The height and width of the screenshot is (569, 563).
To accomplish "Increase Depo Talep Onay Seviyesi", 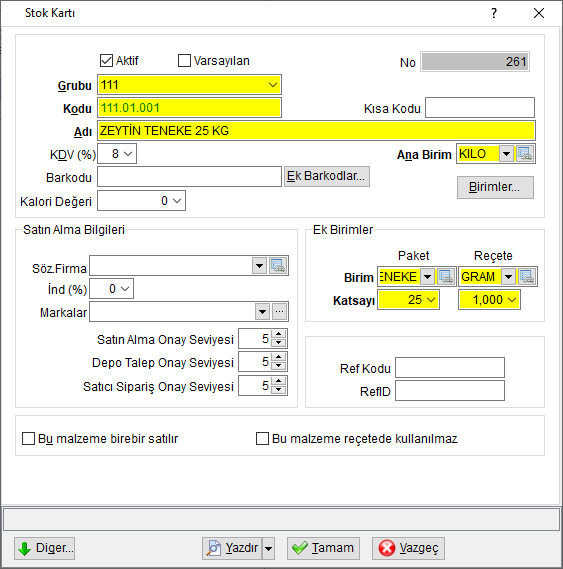I will click(278, 357).
